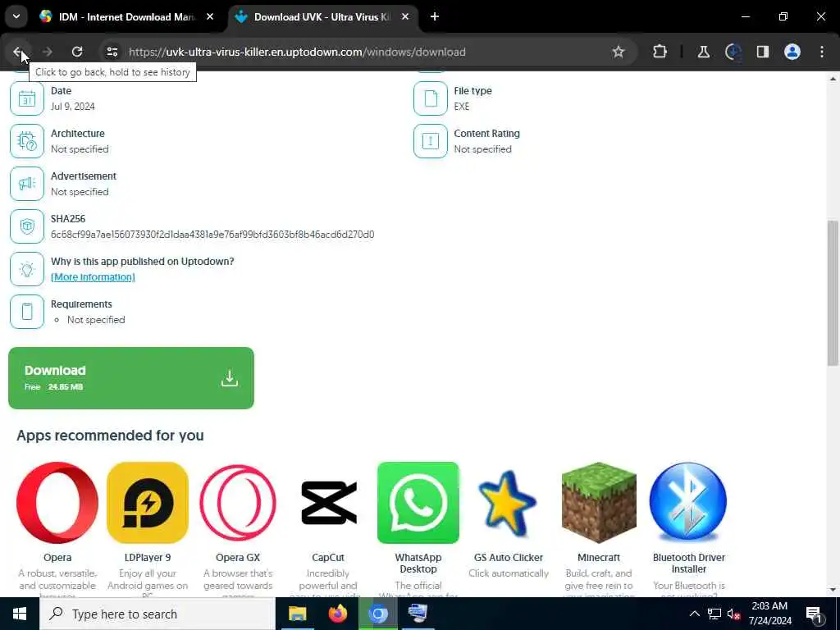This screenshot has height=630, width=840.
Task: Open the Chrome three-dot menu
Action: [x=822, y=52]
